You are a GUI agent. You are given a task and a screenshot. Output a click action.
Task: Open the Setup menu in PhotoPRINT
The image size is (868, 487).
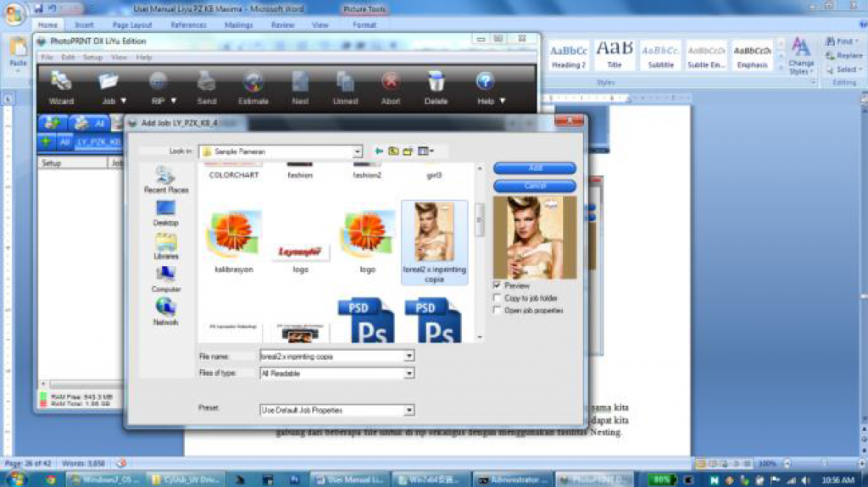(92, 58)
